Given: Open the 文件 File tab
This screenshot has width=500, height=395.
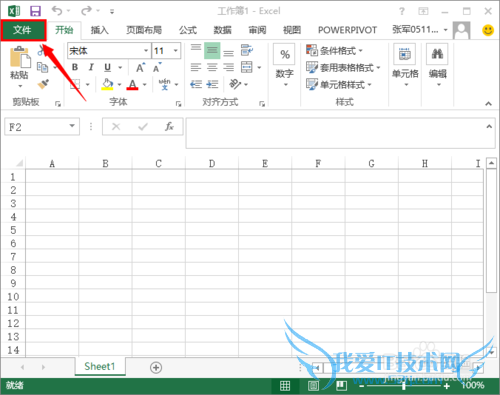Looking at the screenshot, I should click(23, 30).
